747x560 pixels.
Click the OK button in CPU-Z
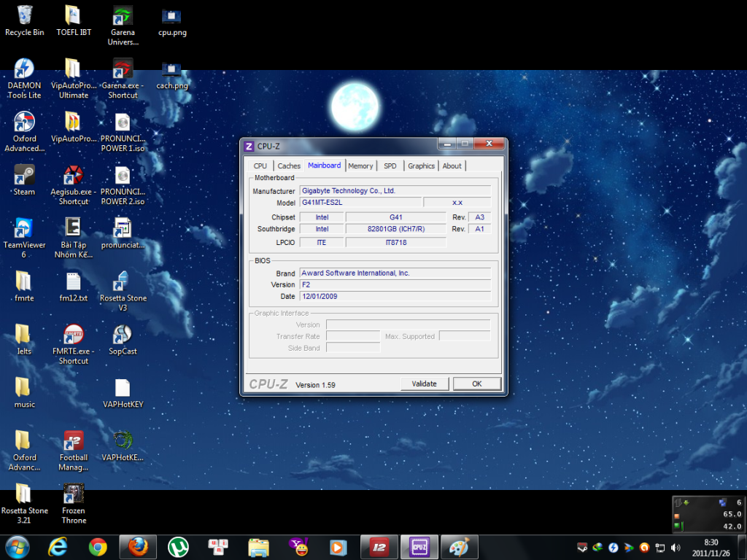477,384
